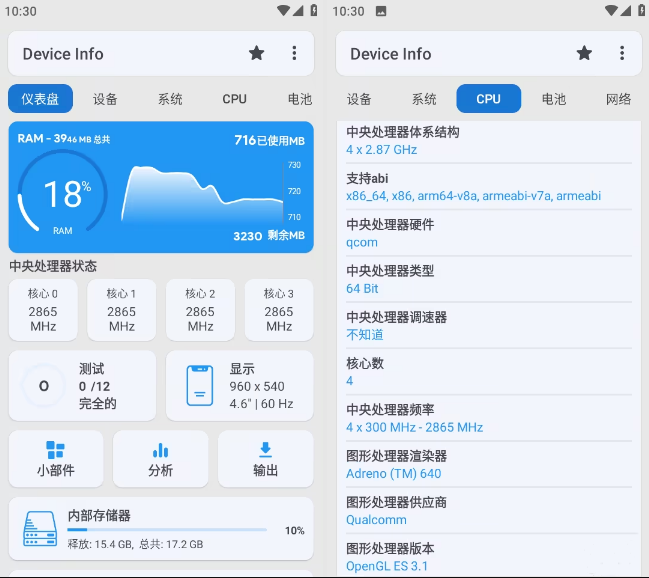The width and height of the screenshot is (649, 578).
Task: Open the 测试 0/12 tests card
Action: (82, 385)
